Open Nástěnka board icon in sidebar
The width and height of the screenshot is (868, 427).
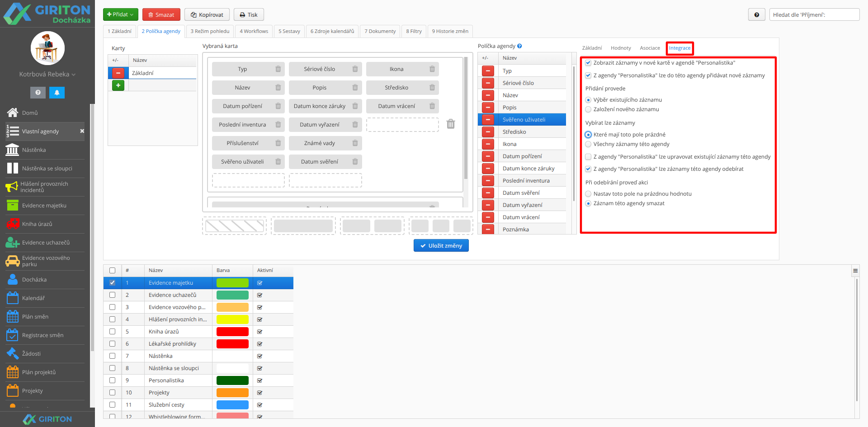12,150
